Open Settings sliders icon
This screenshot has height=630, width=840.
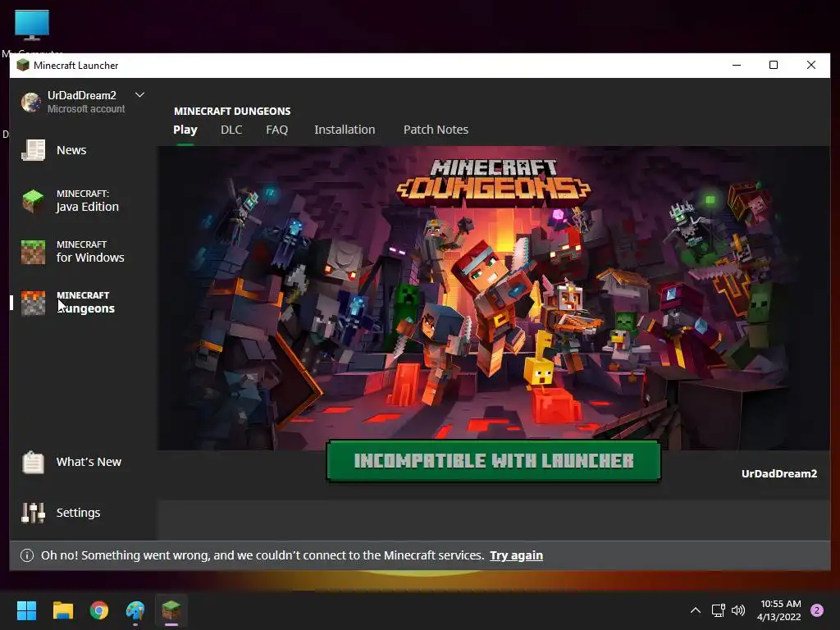(33, 513)
